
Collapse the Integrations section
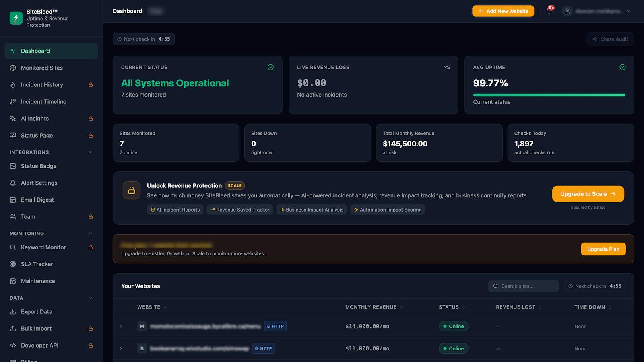tap(91, 152)
